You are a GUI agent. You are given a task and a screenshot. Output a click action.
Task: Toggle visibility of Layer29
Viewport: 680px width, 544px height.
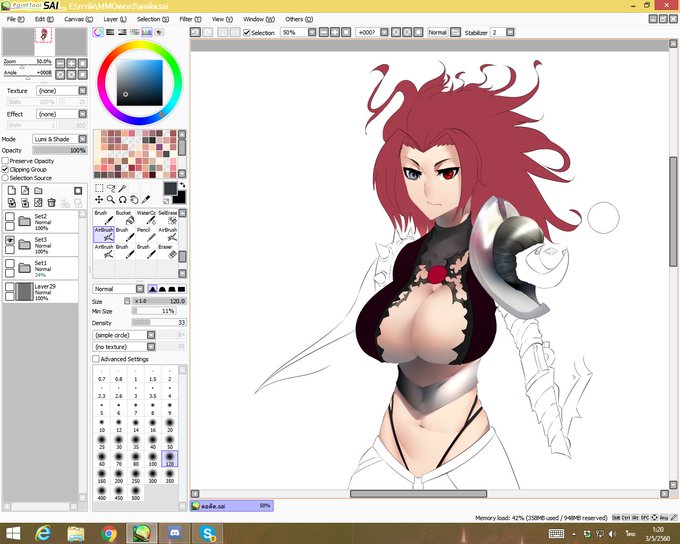10,287
